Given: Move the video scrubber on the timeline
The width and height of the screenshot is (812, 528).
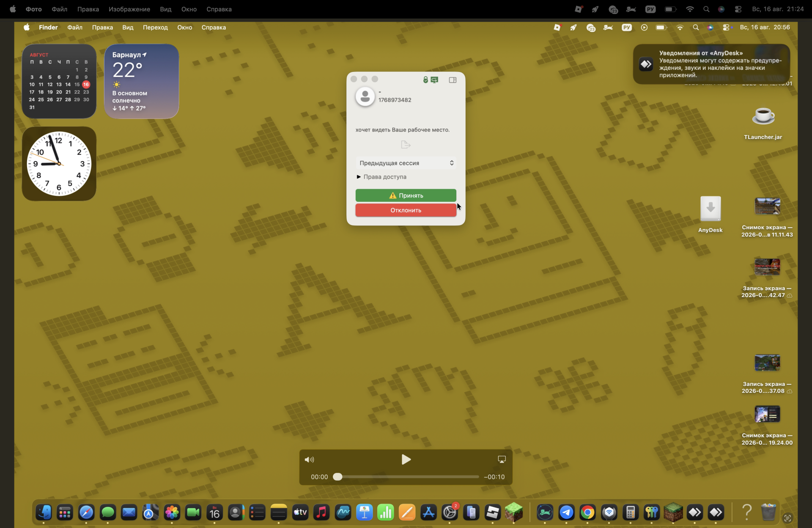Looking at the screenshot, I should tap(337, 477).
